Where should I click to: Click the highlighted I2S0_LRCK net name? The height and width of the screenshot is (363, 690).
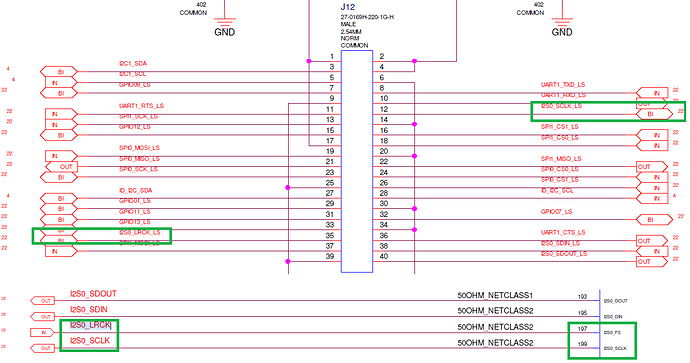tap(90, 325)
